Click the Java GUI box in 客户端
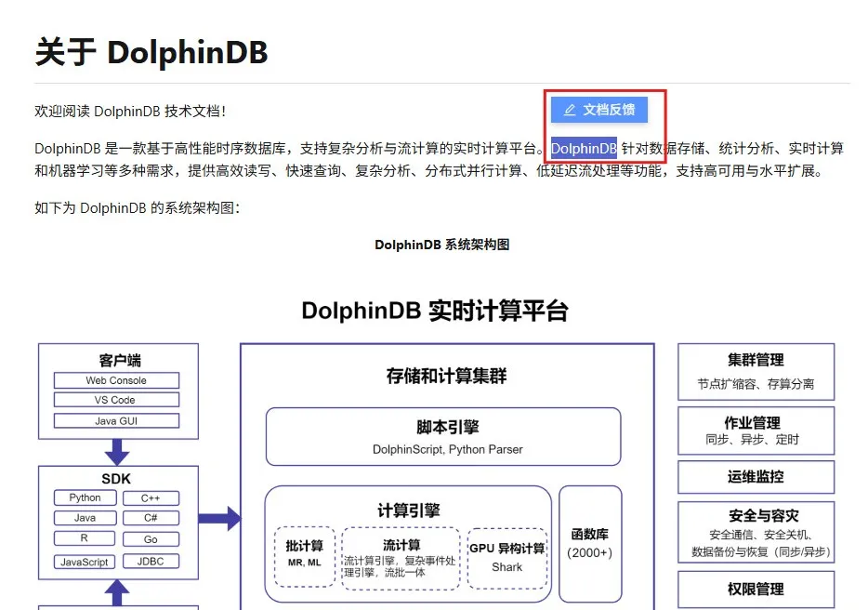Image resolution: width=868 pixels, height=610 pixels. pyautogui.click(x=116, y=421)
